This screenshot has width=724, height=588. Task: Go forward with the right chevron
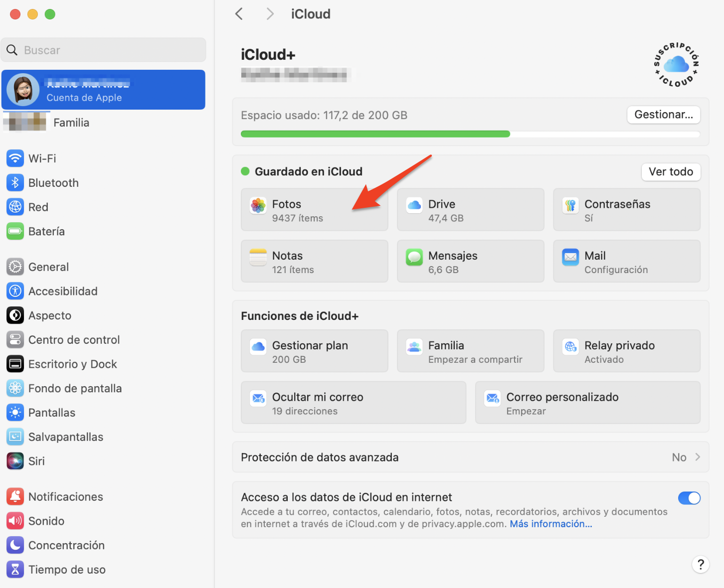point(270,14)
